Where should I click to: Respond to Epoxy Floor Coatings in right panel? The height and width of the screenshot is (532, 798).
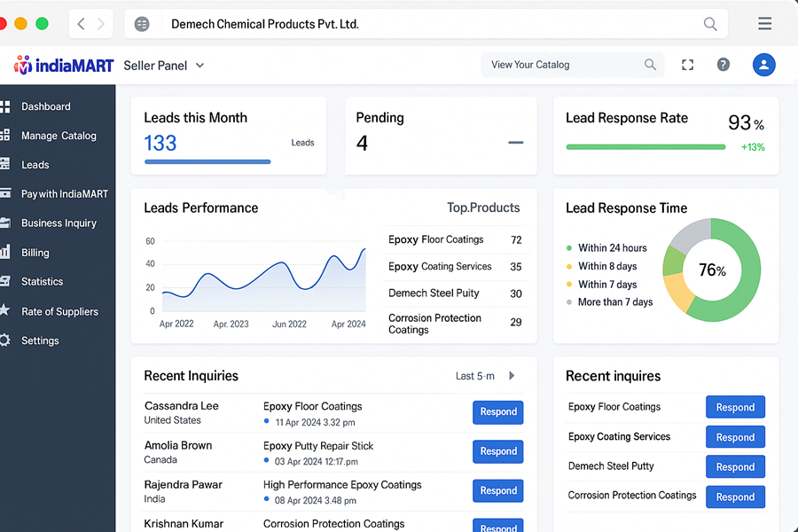[x=735, y=407]
